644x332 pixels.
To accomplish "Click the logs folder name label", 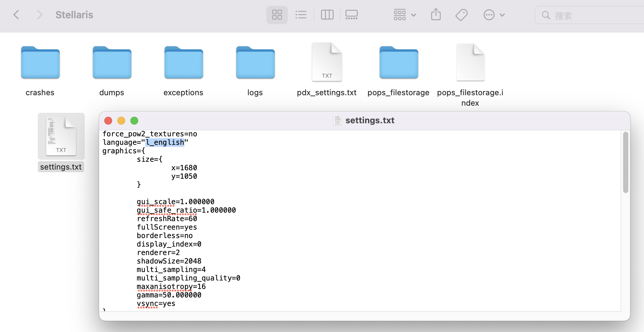I will click(x=255, y=93).
